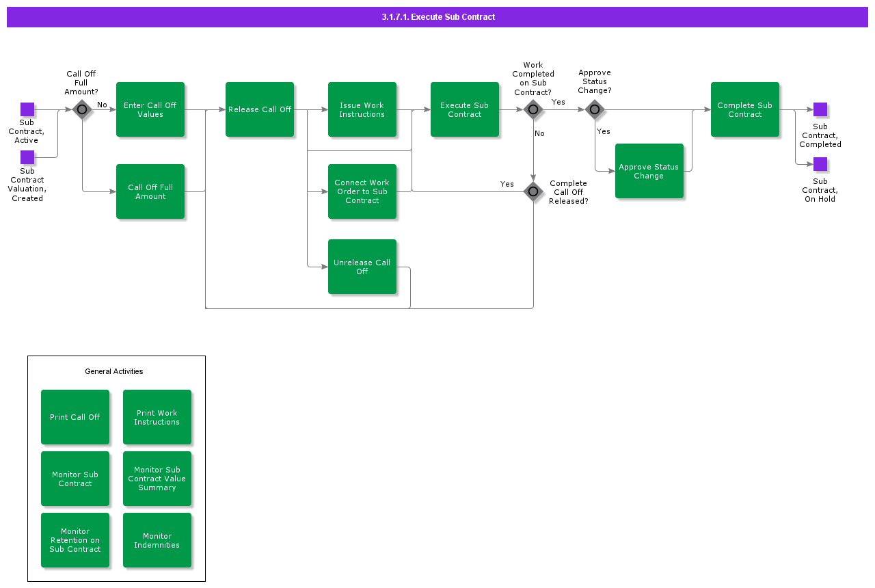Expand the Unrelease Call Off activity
This screenshot has width=875, height=588.
coord(362,267)
